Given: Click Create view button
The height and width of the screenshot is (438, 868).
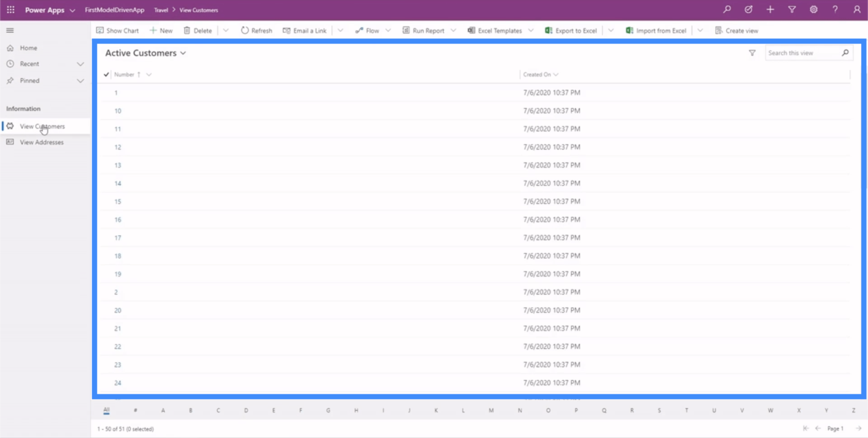Looking at the screenshot, I should 736,31.
